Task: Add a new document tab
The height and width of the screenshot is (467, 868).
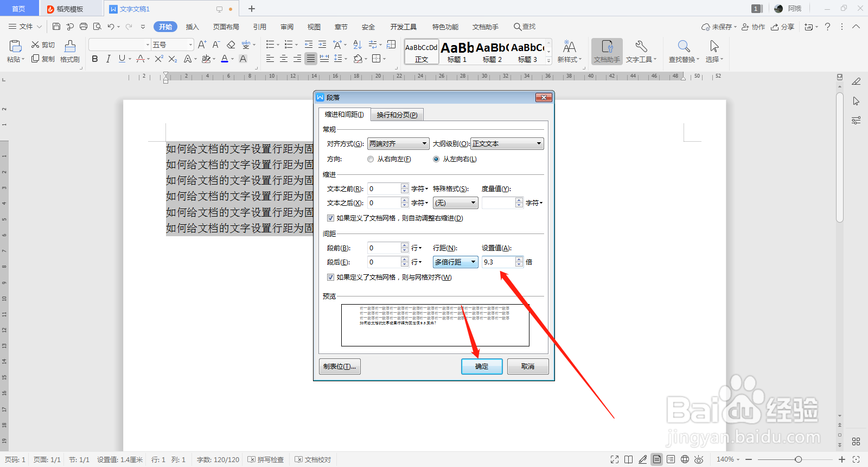Action: (252, 9)
